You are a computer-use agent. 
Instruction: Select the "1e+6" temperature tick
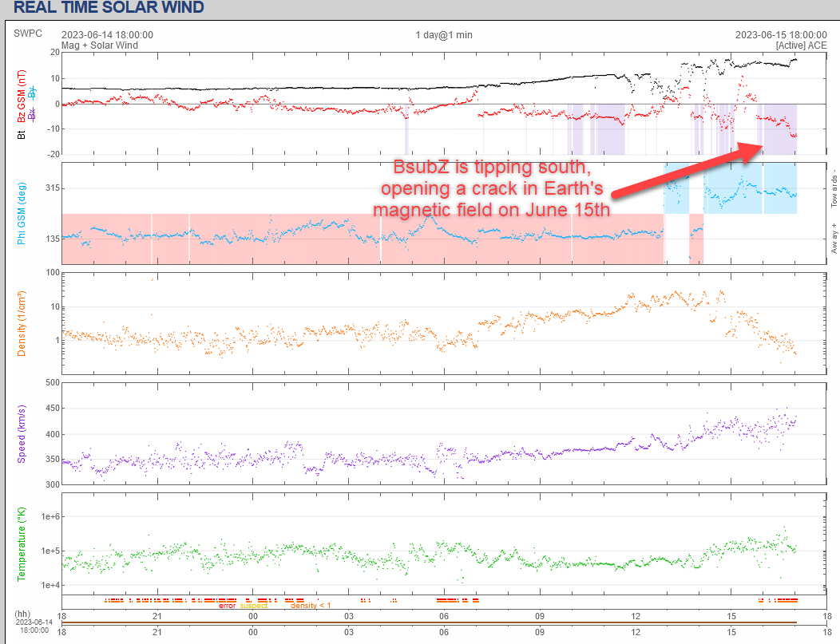50,516
